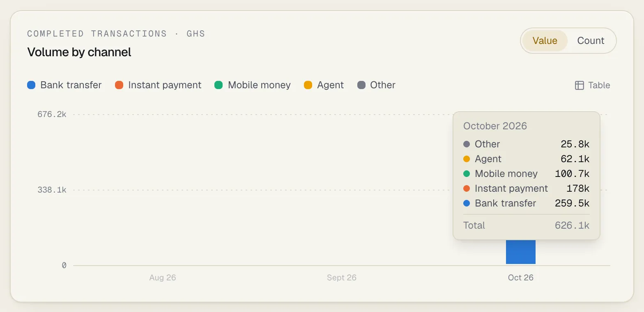Toggle the Bank transfer legend item
The image size is (644, 312).
[x=64, y=85]
